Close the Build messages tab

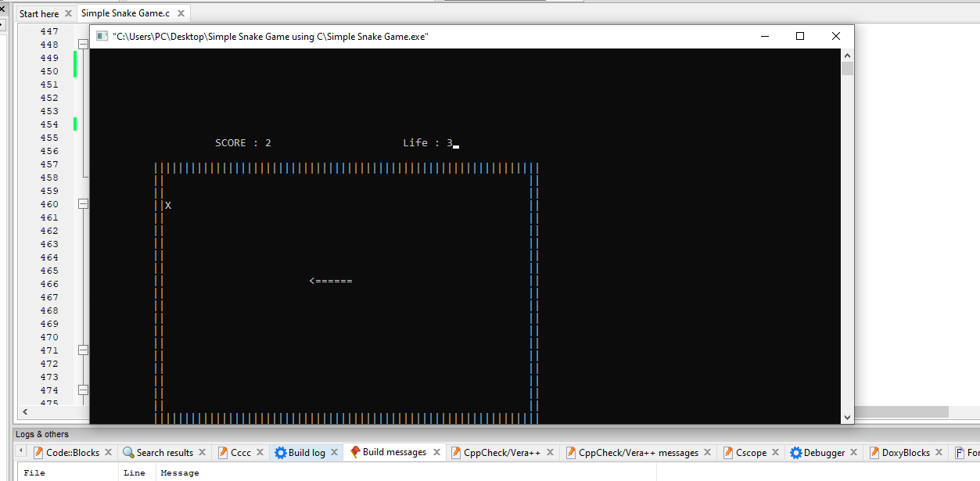pos(436,452)
